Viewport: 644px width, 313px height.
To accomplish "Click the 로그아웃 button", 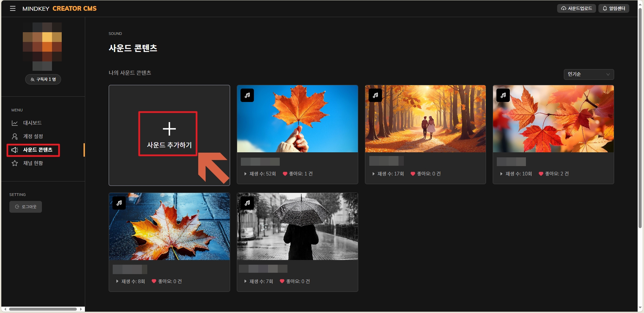I will point(25,207).
